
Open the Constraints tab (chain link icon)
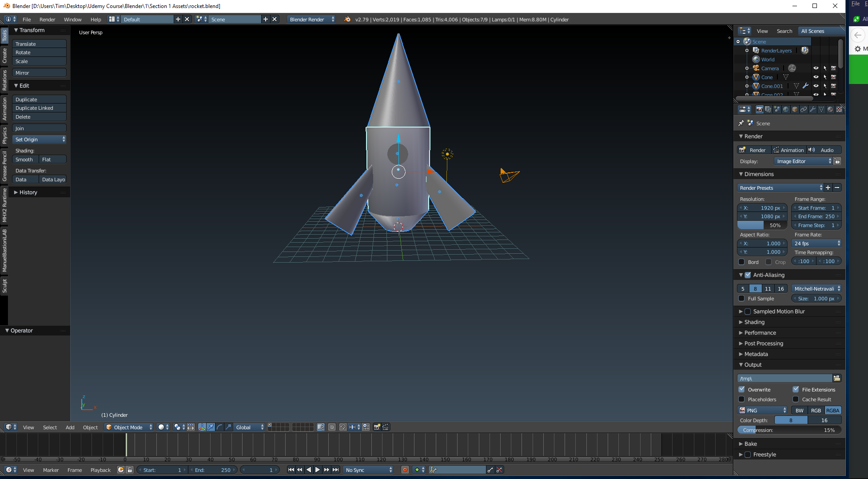[x=804, y=109]
